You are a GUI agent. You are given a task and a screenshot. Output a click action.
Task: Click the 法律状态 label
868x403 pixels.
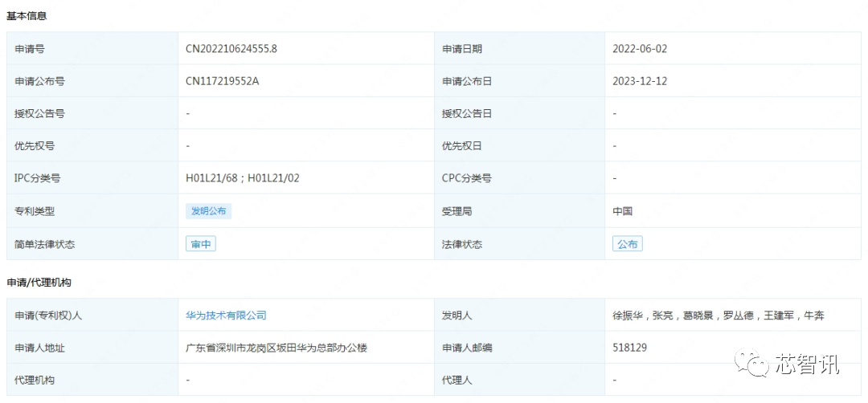461,244
